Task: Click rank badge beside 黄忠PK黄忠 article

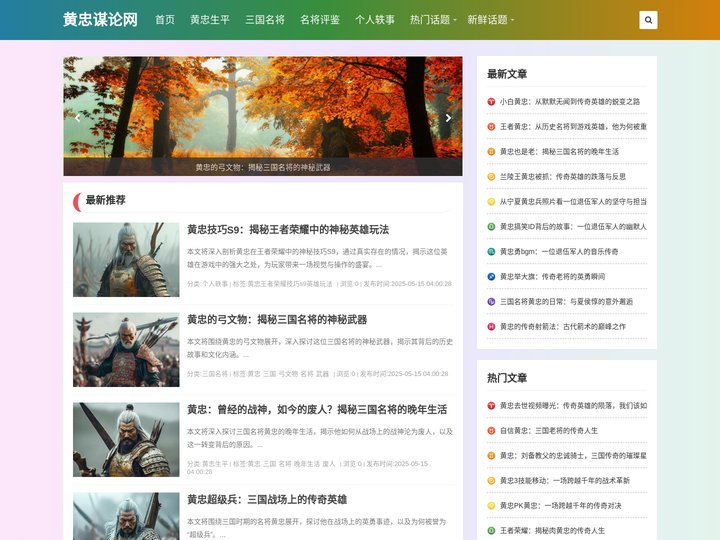Action: (491, 506)
